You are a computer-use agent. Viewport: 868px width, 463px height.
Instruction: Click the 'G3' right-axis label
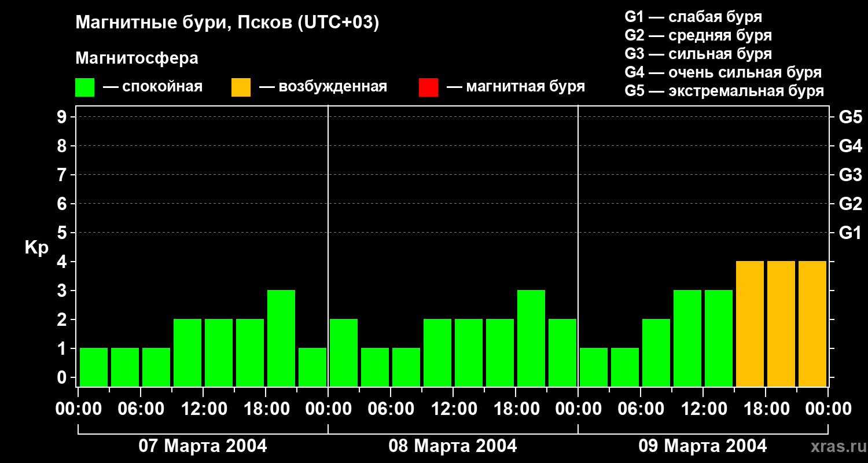850,175
